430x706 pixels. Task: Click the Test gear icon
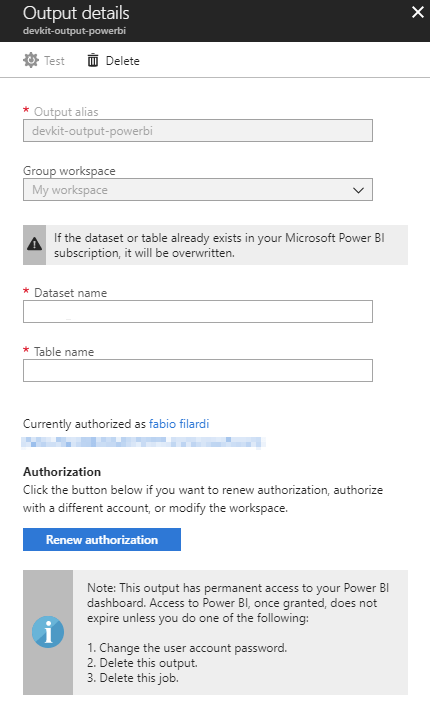point(31,60)
